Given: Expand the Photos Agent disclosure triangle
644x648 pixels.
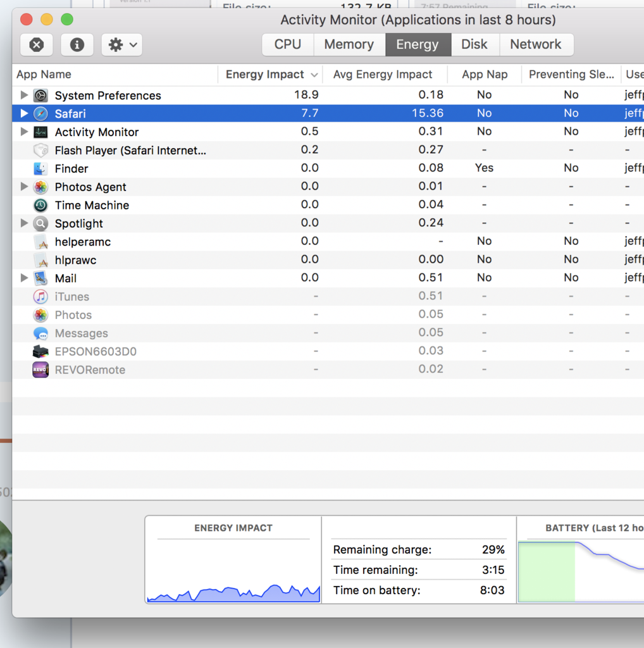Looking at the screenshot, I should (x=25, y=187).
